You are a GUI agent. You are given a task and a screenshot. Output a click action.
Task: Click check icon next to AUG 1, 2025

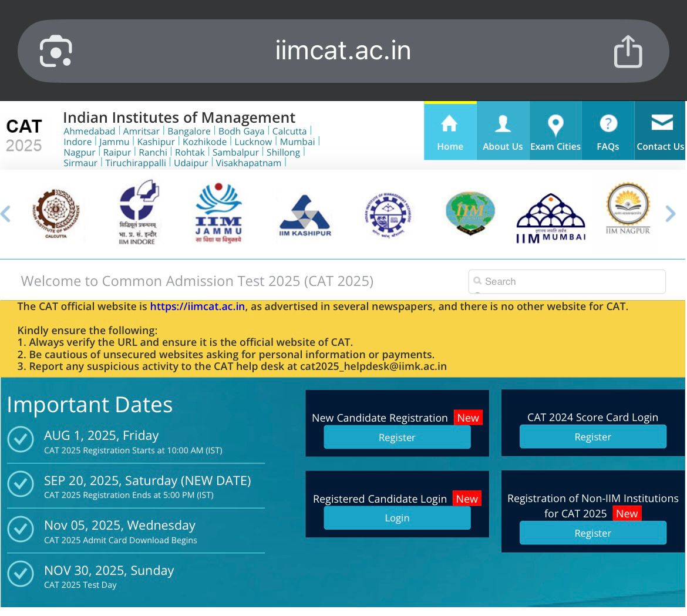click(20, 439)
